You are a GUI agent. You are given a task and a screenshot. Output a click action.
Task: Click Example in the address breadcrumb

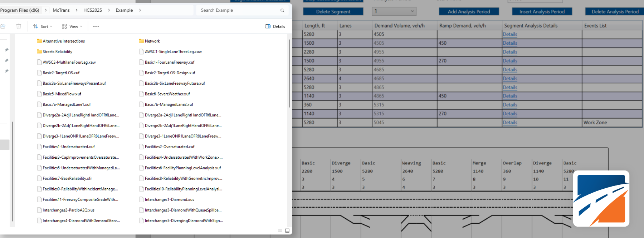click(124, 10)
